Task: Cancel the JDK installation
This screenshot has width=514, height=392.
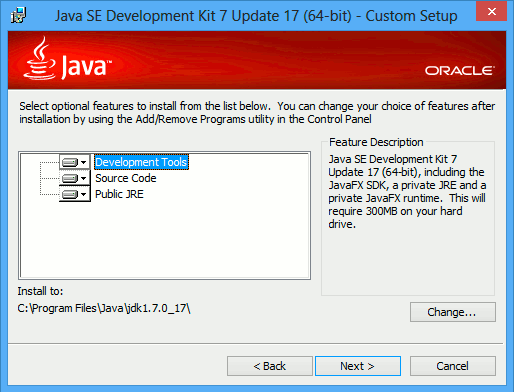Action: pos(453,366)
